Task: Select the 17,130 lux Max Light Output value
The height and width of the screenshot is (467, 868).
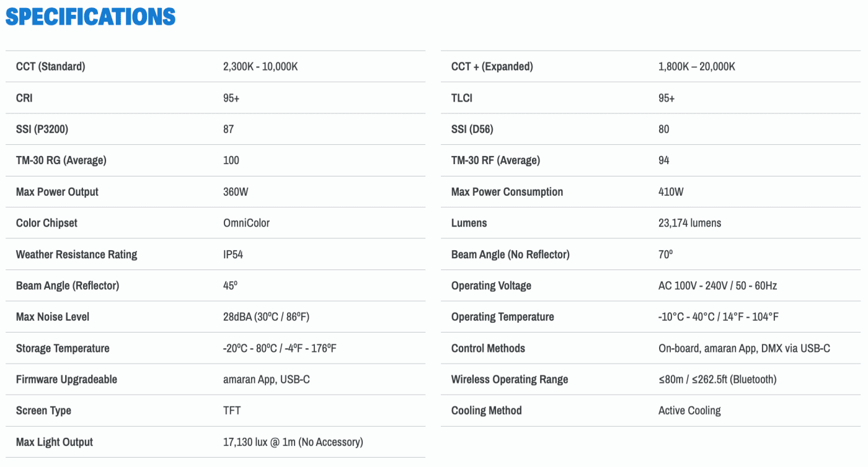Action: [293, 442]
